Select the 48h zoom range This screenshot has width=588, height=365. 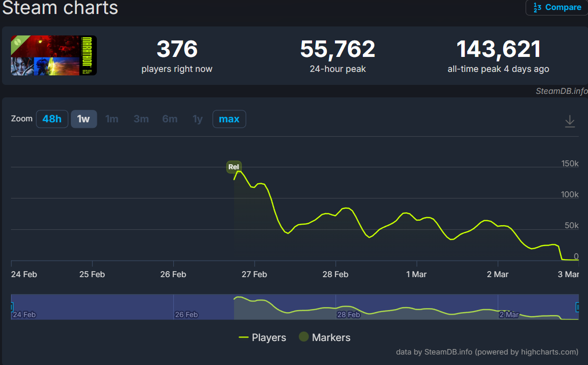[52, 119]
